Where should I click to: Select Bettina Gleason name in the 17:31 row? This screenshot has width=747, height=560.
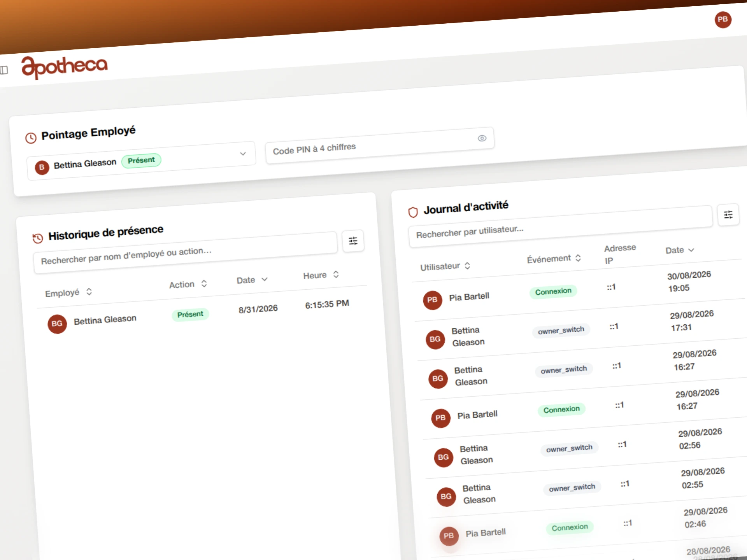point(468,336)
